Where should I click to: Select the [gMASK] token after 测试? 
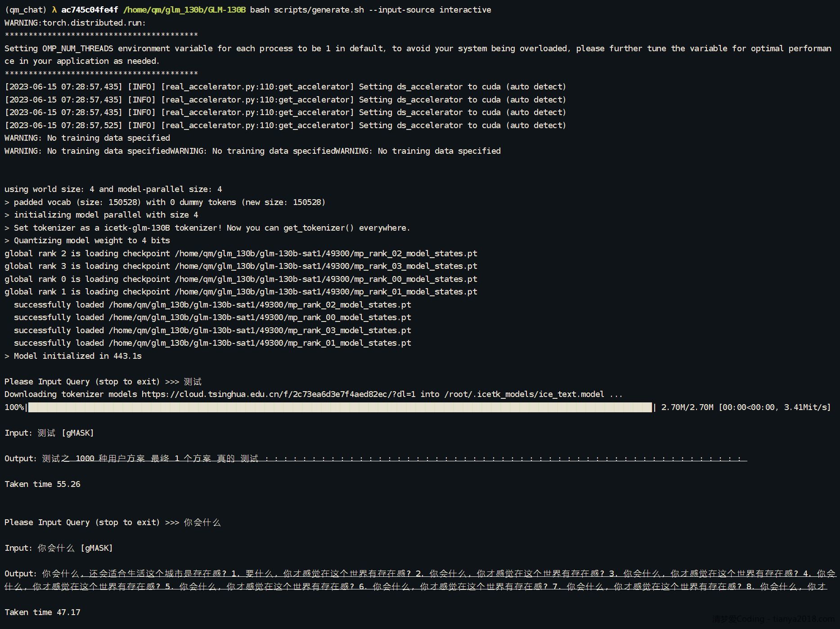coord(78,433)
